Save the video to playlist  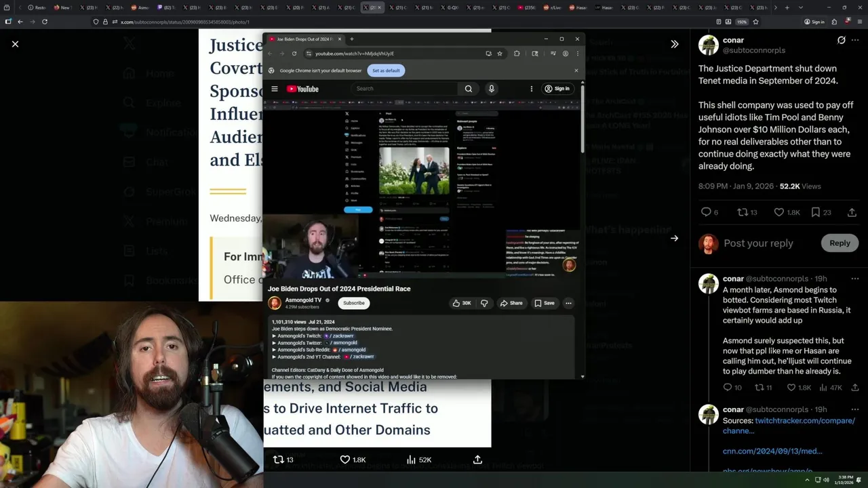545,303
